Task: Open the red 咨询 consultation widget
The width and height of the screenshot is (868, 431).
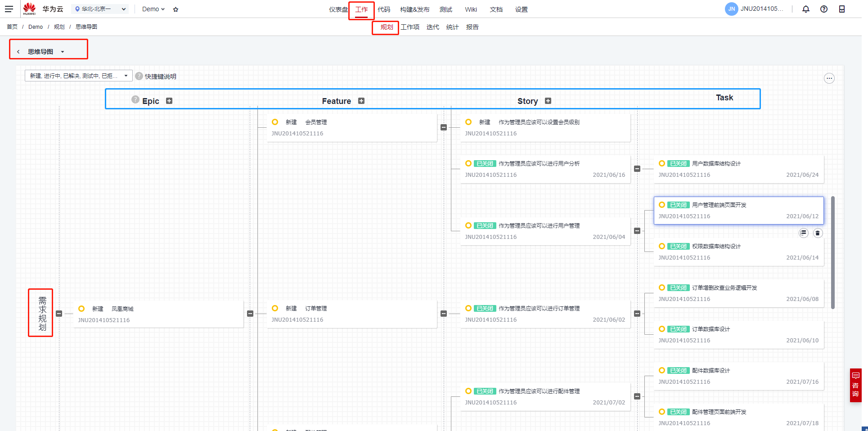Action: (x=855, y=385)
